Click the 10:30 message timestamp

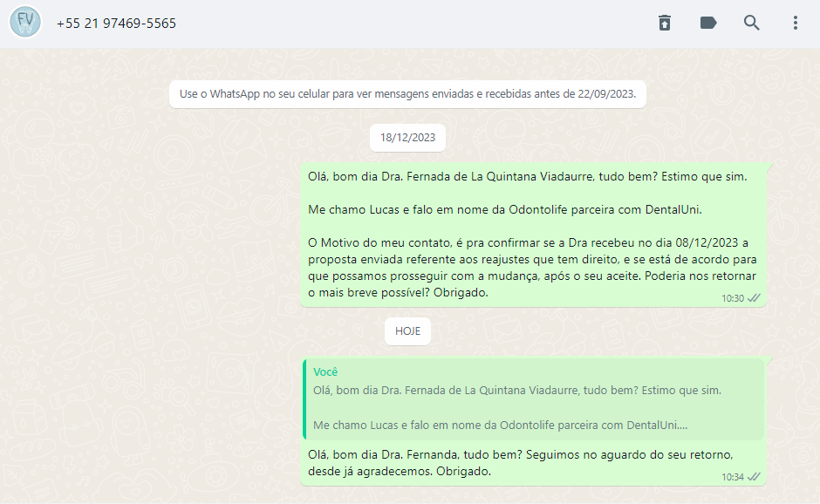[732, 298]
